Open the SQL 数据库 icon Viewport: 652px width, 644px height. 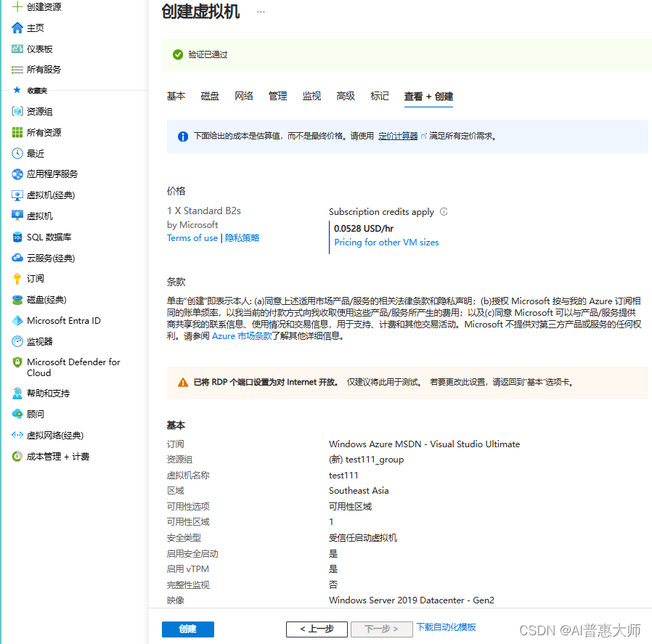(x=17, y=237)
